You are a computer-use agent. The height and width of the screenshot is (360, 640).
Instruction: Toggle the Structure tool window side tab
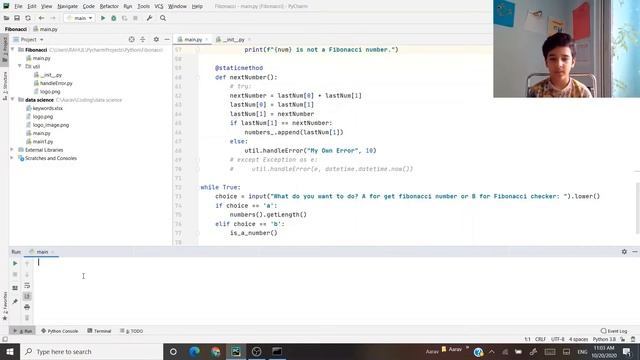point(4,86)
